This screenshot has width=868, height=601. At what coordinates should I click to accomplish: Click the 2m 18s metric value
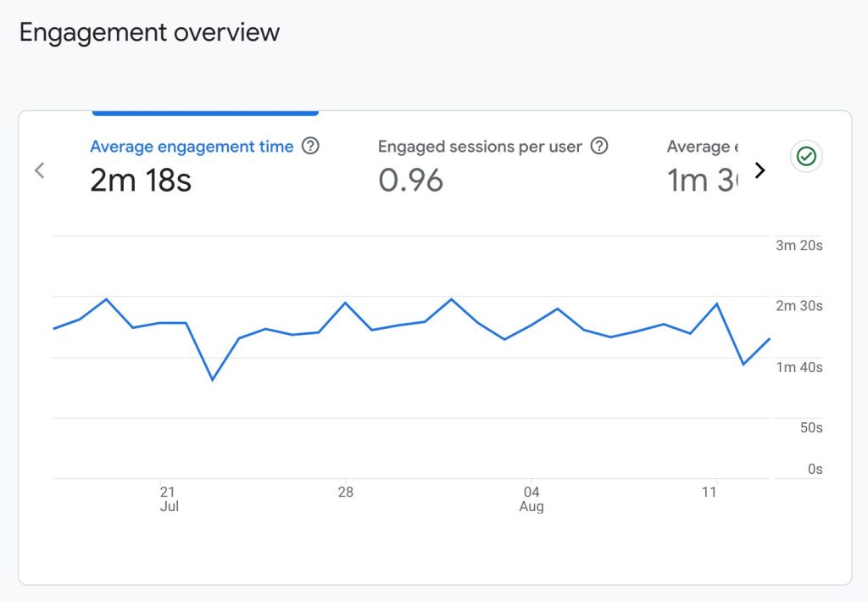click(x=141, y=180)
